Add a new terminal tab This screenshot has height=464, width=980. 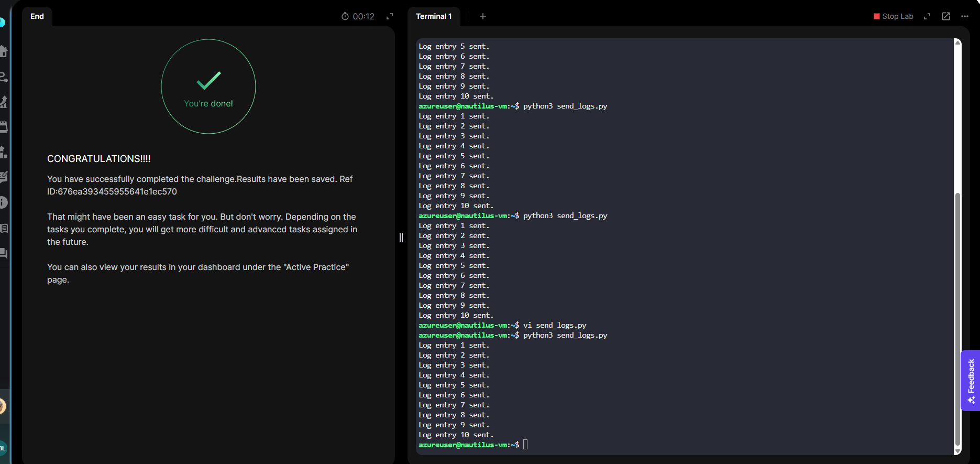click(483, 16)
